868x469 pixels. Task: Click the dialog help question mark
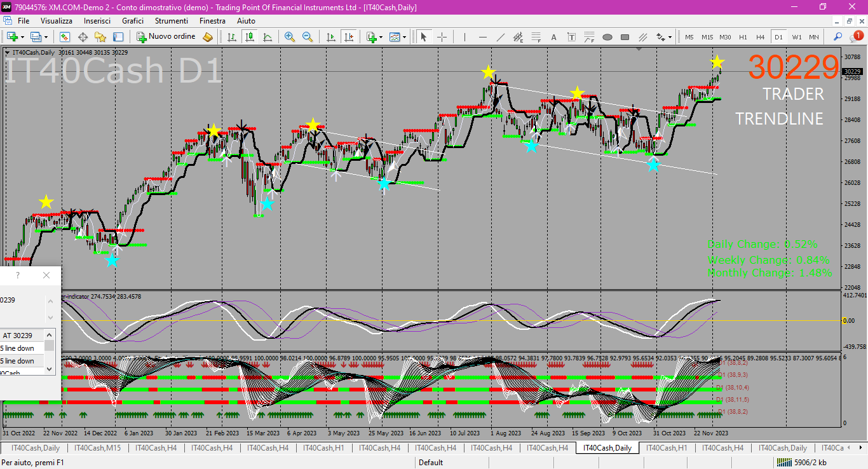click(17, 275)
